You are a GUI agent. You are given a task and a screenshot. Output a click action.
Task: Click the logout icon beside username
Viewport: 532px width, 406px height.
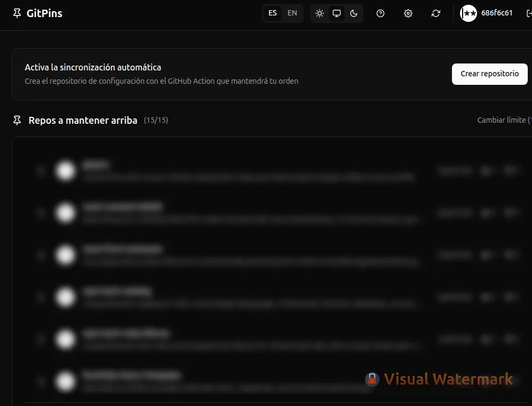pos(529,13)
